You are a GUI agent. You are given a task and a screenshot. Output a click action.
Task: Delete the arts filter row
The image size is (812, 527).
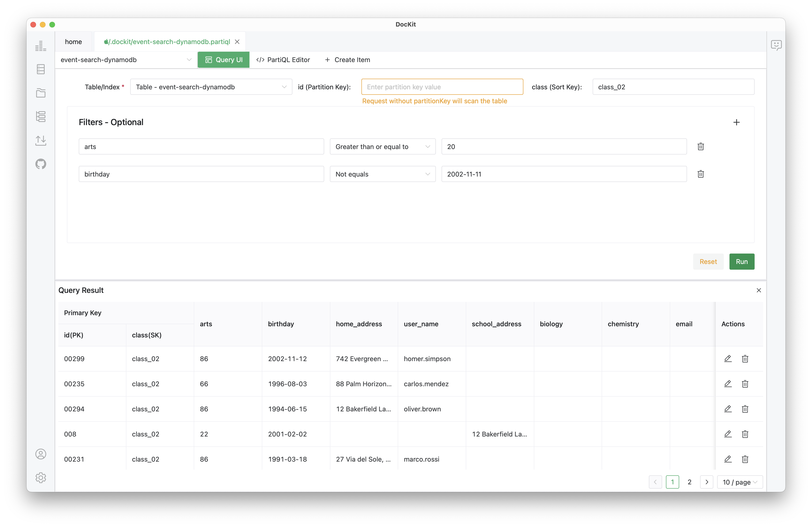(x=701, y=146)
